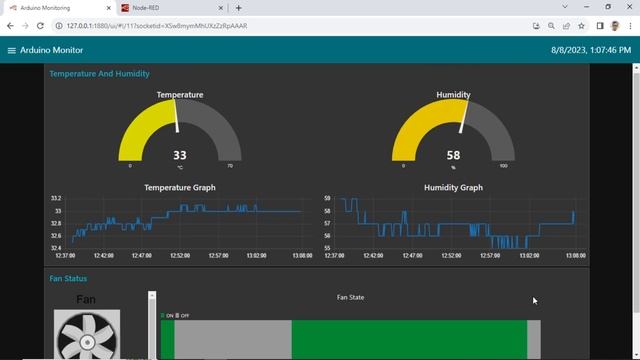Click the Fan State chart title
The height and width of the screenshot is (360, 640).
pos(350,298)
